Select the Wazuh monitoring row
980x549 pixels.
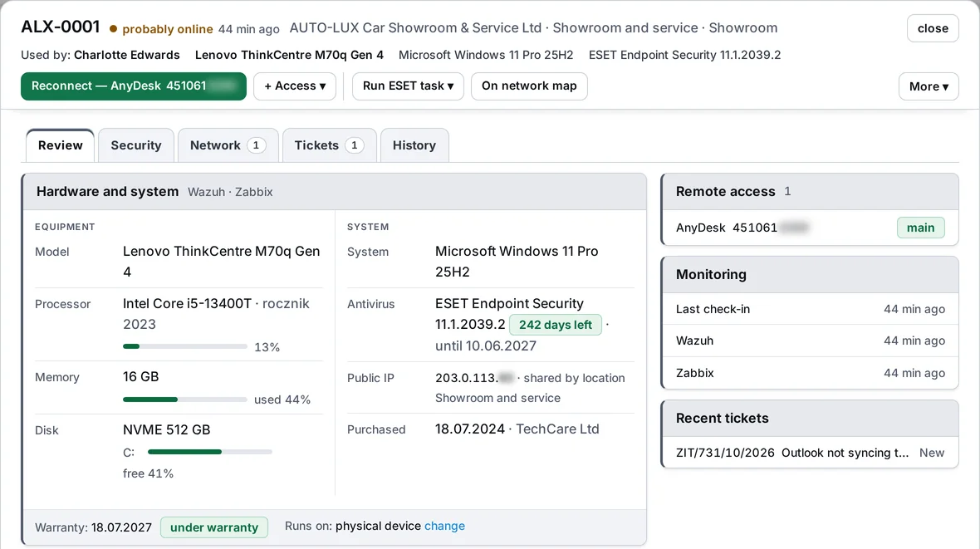tap(810, 341)
